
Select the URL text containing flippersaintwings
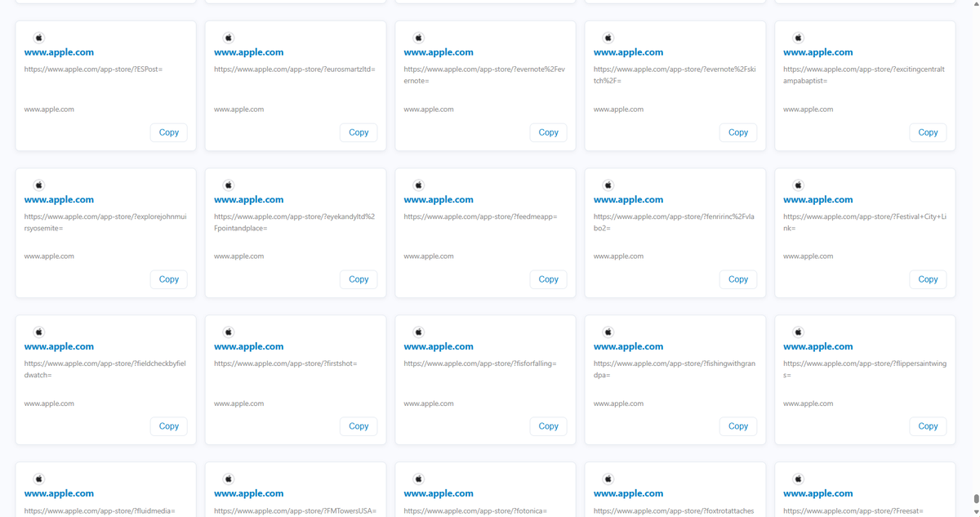tap(865, 369)
